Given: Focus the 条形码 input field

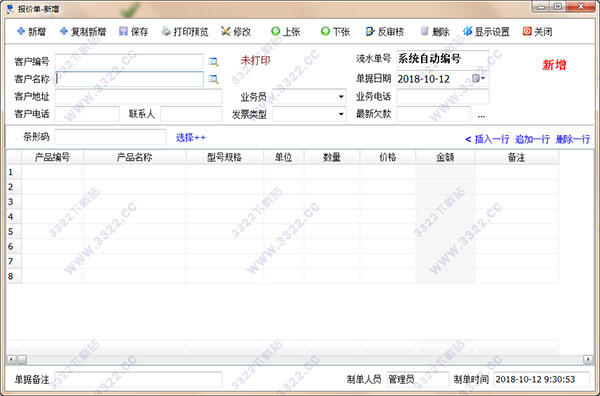Looking at the screenshot, I should pyautogui.click(x=111, y=137).
